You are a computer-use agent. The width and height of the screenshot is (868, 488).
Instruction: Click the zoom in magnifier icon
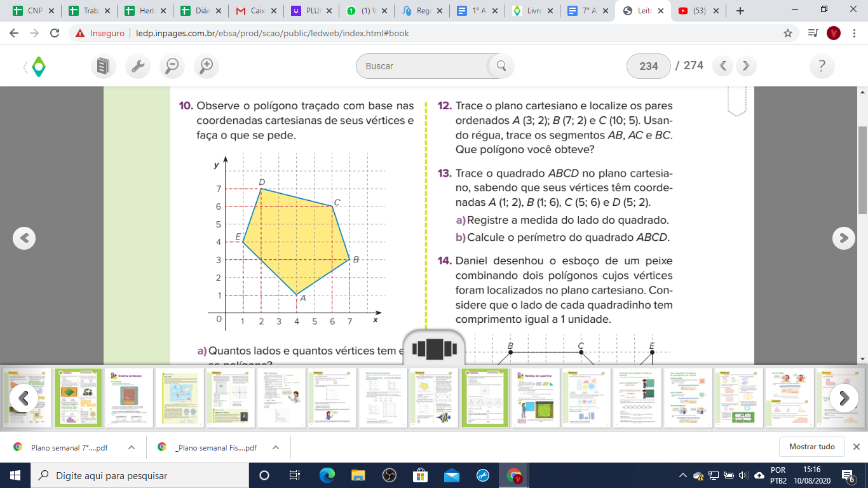206,65
